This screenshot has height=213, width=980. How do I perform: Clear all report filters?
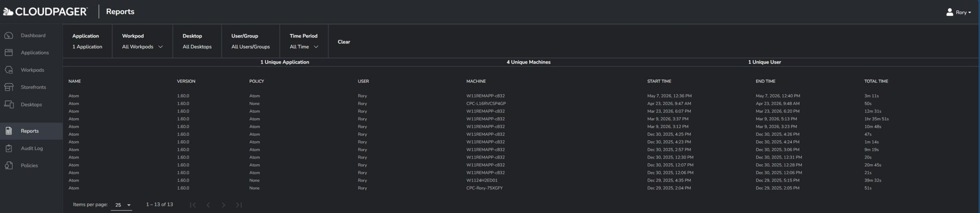344,42
